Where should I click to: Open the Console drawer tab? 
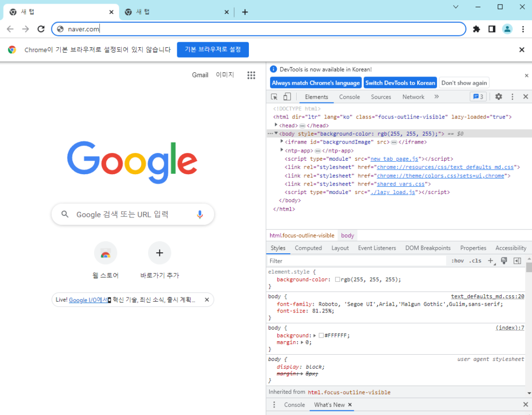[x=295, y=405]
